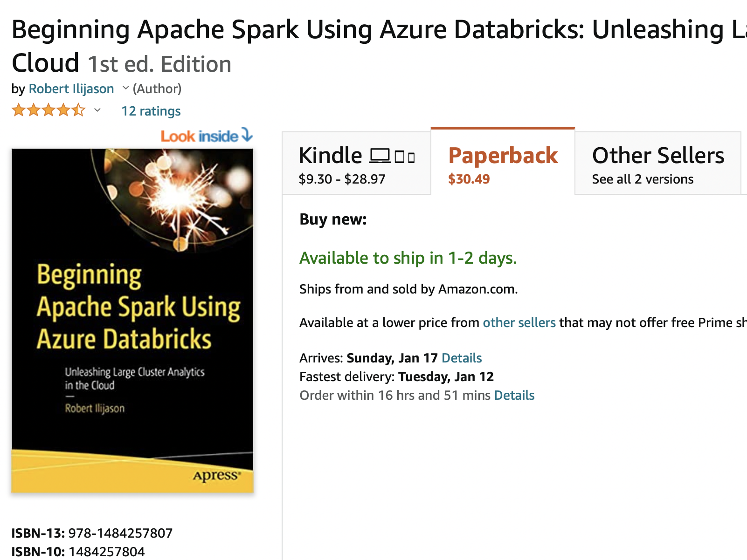Click the Kindle laptop device icon
Screen dimensions: 747x560
click(380, 156)
